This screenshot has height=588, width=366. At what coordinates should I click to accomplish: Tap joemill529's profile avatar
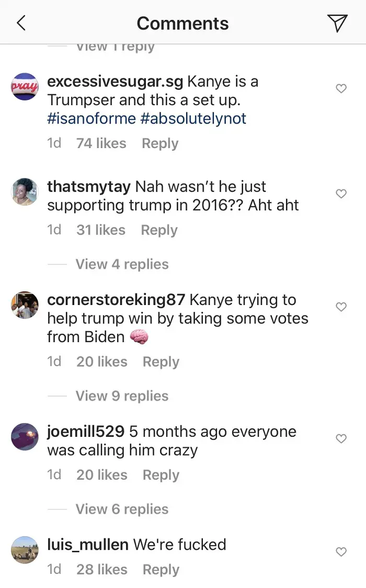[25, 437]
